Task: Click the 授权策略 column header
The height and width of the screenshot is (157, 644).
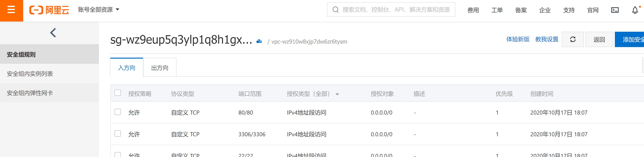Action: coord(140,94)
